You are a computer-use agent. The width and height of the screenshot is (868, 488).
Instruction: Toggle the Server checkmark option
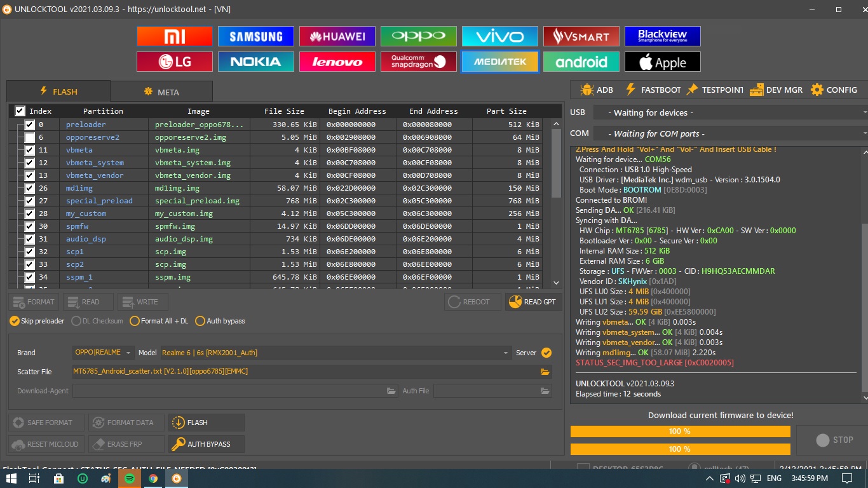pos(546,353)
